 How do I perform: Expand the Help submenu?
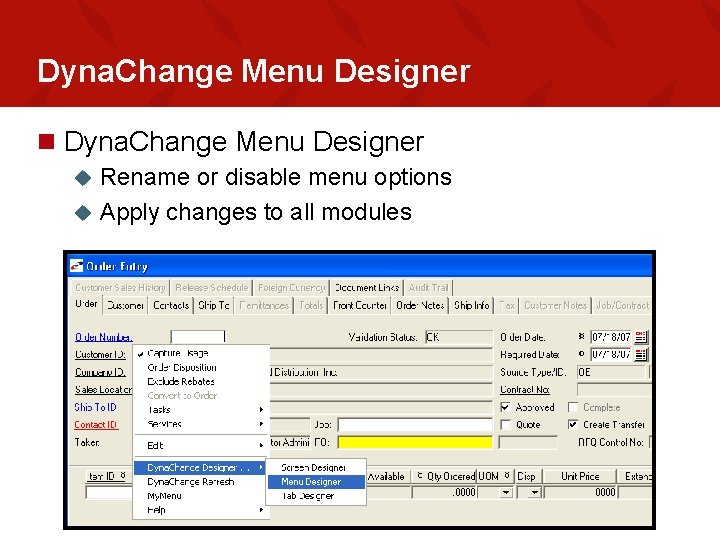pyautogui.click(x=202, y=510)
